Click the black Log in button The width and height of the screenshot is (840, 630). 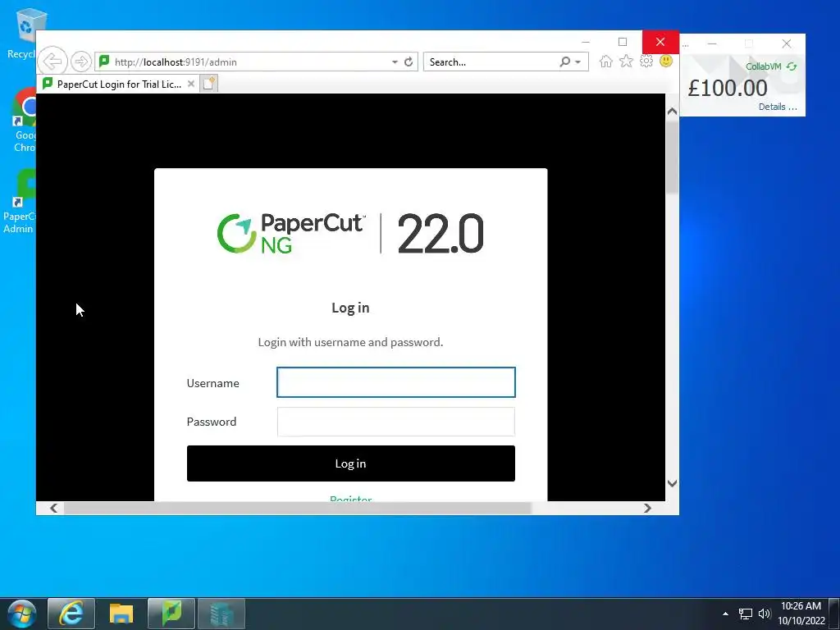tap(351, 463)
